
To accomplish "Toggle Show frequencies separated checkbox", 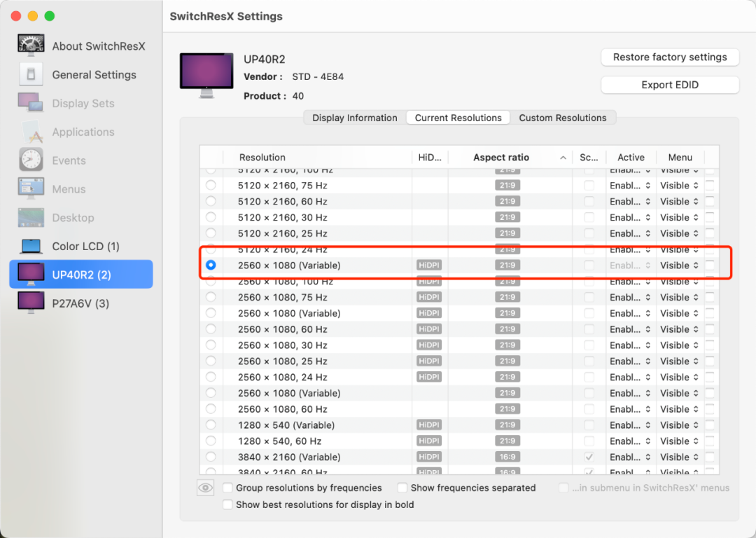I will [402, 488].
